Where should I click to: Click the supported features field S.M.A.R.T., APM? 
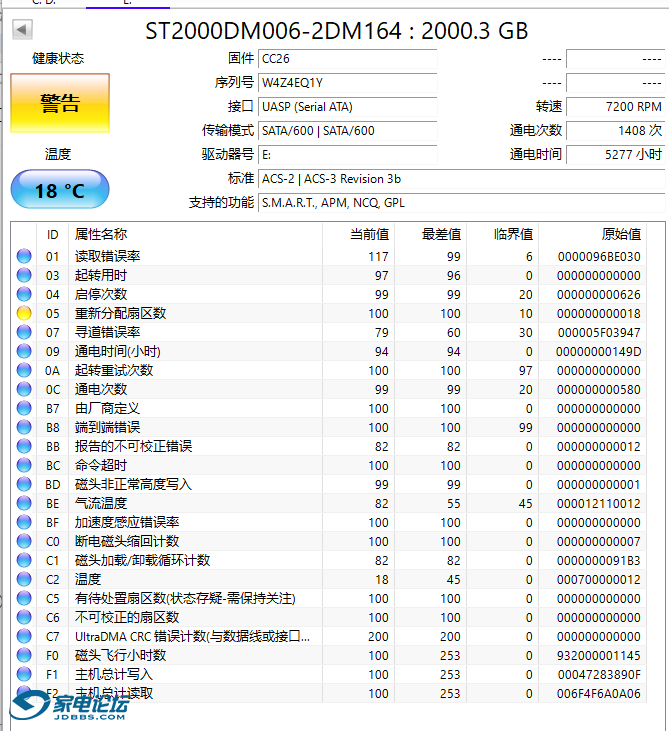coord(462,203)
